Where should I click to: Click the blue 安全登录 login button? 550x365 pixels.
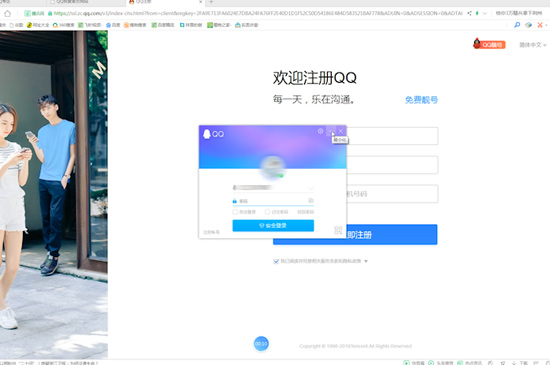(273, 225)
